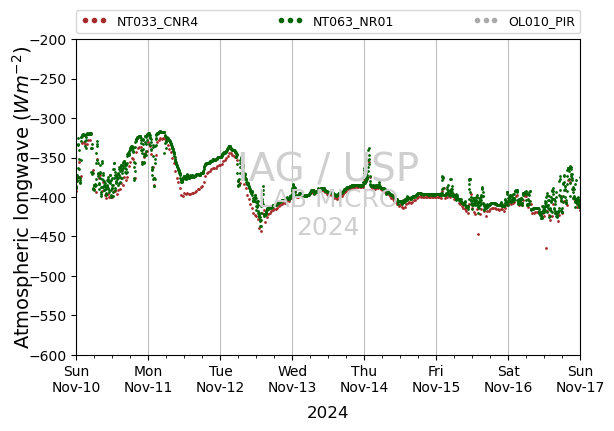Screen dimensions: 614x431
Task: Click the red outlier point near −465 on Saturday
Action: pos(546,249)
